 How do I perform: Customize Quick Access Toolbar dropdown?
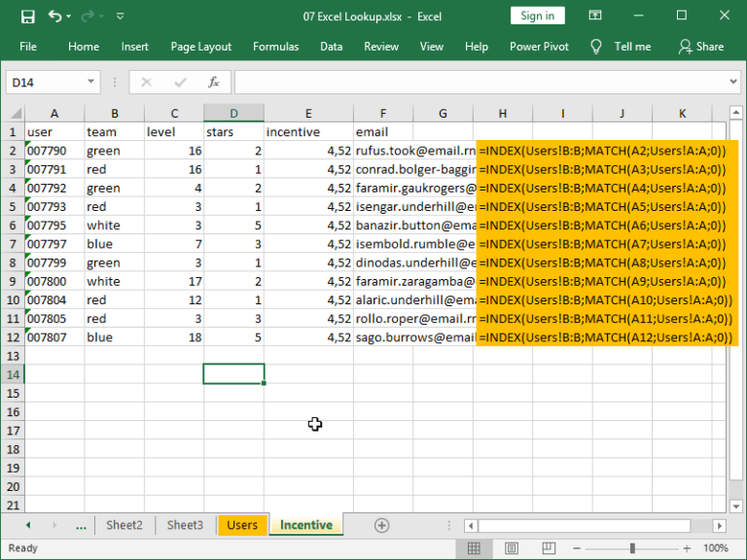coord(120,17)
